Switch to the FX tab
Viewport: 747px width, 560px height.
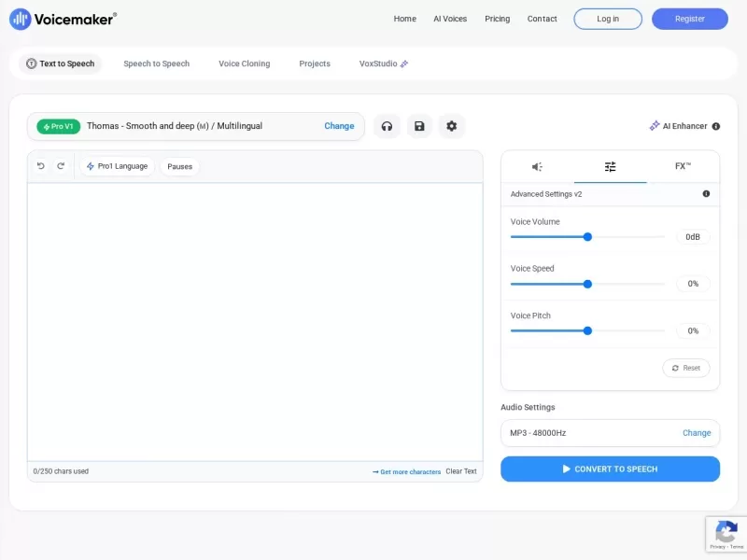(683, 166)
